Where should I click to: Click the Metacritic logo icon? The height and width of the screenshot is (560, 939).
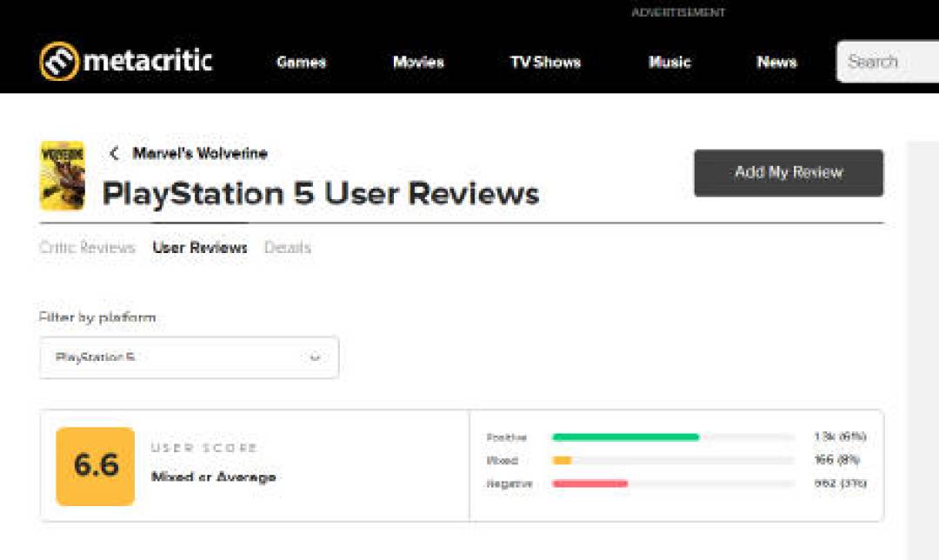click(x=59, y=61)
